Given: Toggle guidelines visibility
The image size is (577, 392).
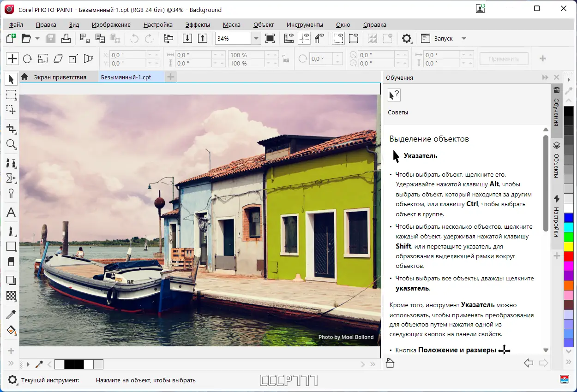Looking at the screenshot, I should [x=304, y=39].
